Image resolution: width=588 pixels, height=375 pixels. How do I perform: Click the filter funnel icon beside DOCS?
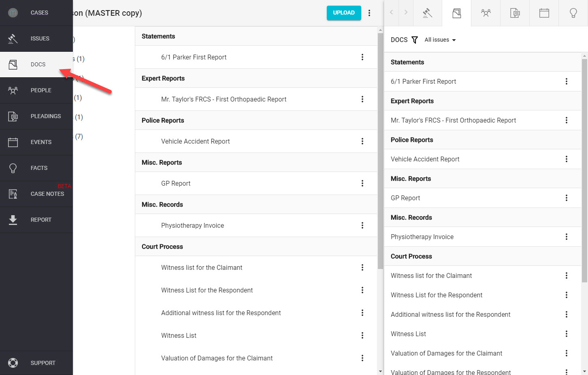(415, 40)
